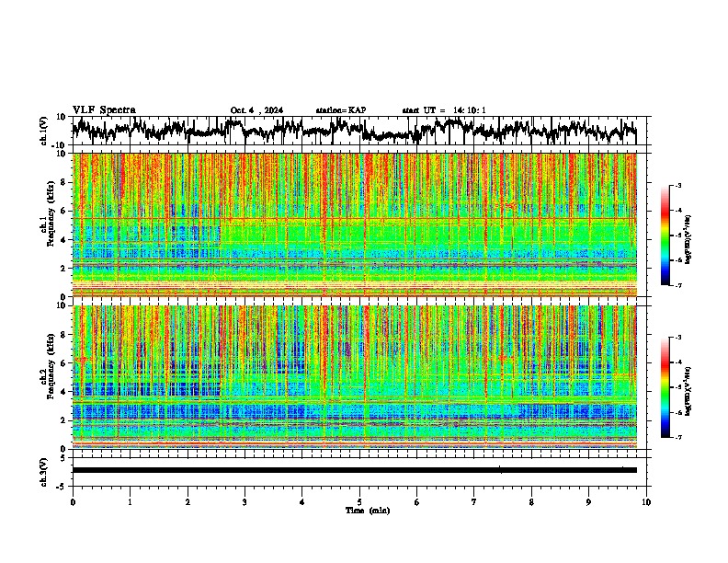Click time axis tick label "9"

[x=588, y=502]
